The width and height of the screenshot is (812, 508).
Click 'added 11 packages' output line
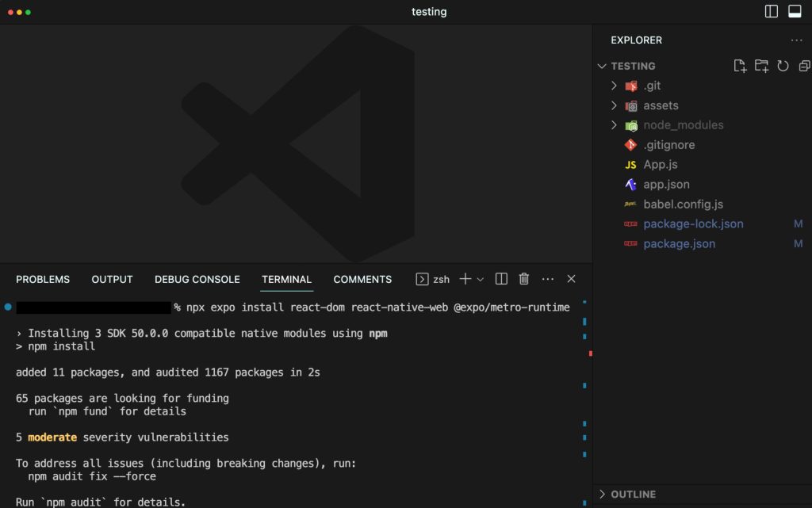pos(168,372)
